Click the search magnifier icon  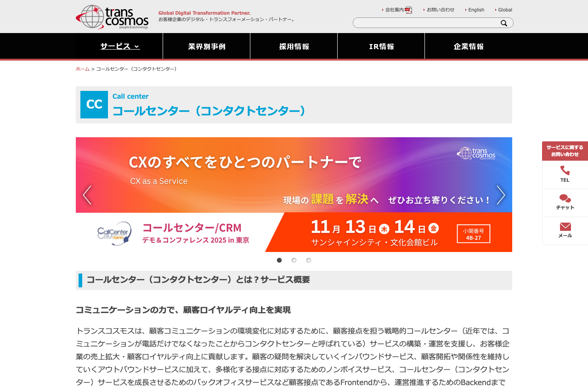pos(504,23)
